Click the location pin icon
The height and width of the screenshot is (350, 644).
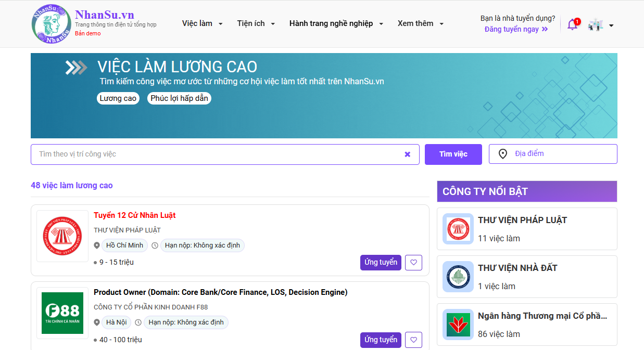click(x=503, y=154)
